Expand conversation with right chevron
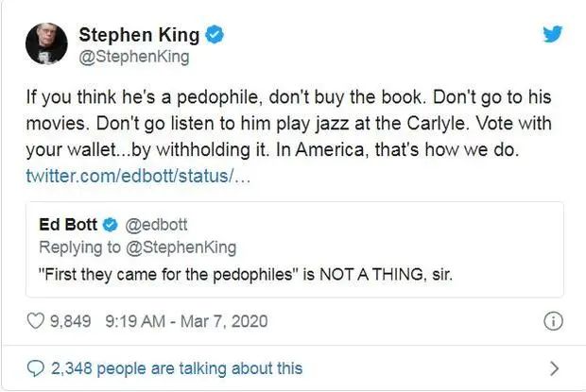Screen dimensions: 586x392 point(554,368)
